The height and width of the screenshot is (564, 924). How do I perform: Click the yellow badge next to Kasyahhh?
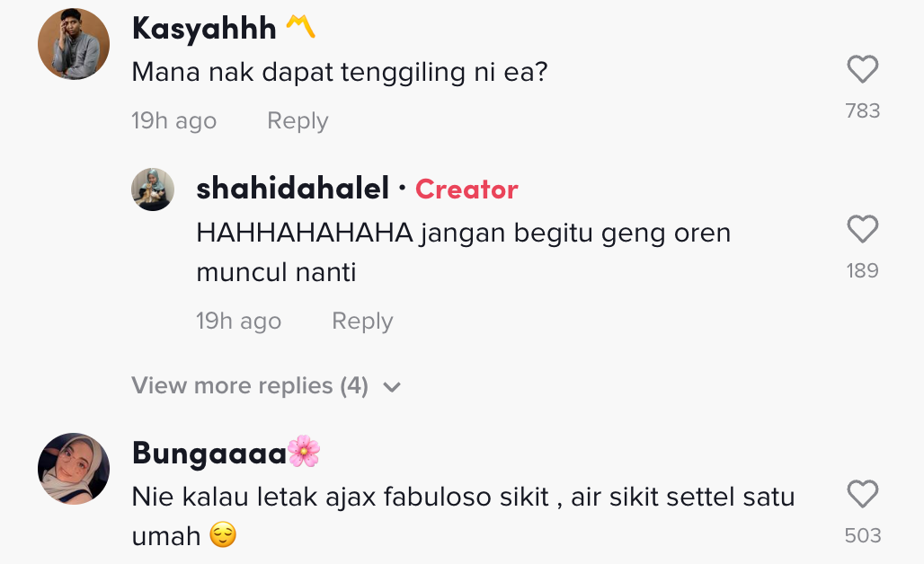tap(300, 29)
